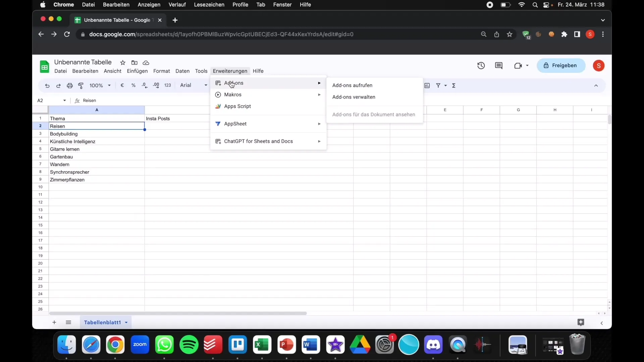Screen dimensions: 644x362
Task: Click the redo arrow in toolbar
Action: pyautogui.click(x=58, y=86)
